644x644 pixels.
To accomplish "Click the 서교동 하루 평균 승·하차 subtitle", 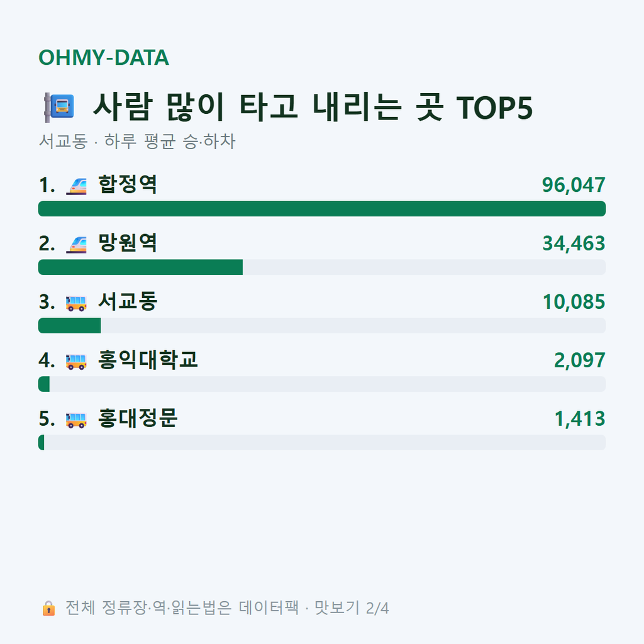I will click(137, 142).
